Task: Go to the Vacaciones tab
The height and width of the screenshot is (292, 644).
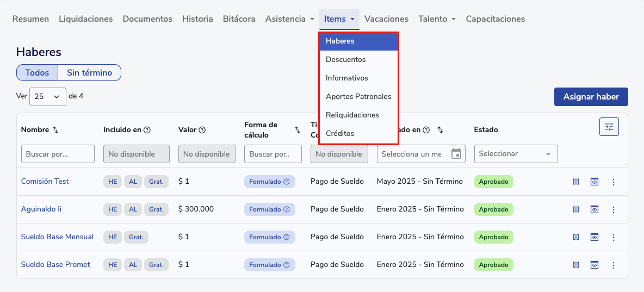Action: click(x=386, y=19)
